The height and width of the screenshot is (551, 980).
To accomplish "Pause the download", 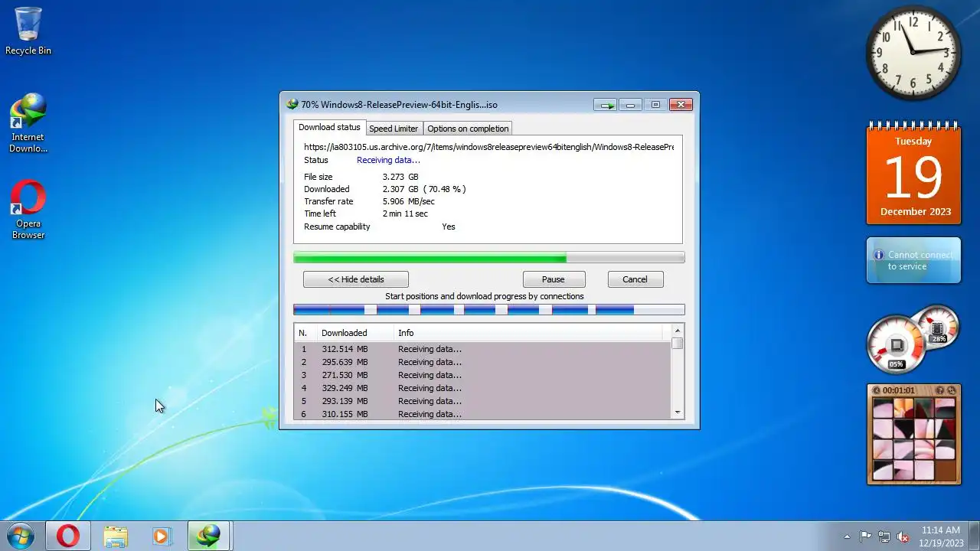I will coord(554,279).
